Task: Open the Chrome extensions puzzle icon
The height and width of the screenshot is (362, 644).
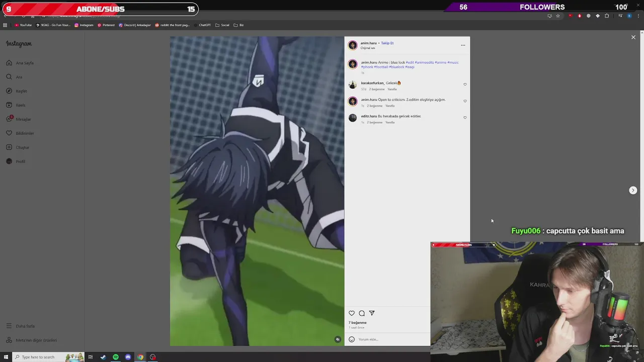Action: click(x=607, y=16)
